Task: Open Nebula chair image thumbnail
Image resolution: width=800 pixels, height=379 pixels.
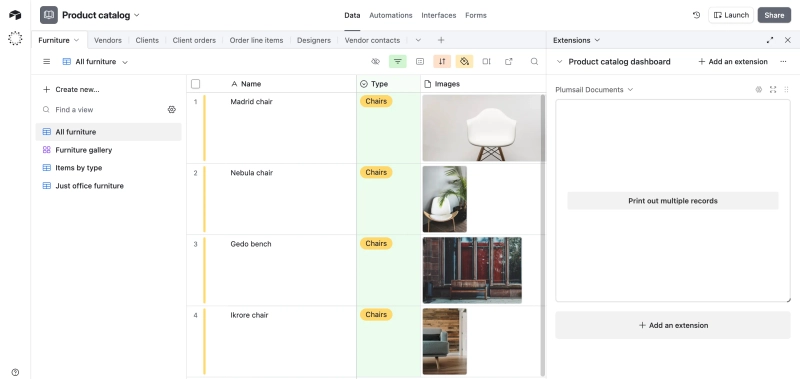Action: coord(444,199)
